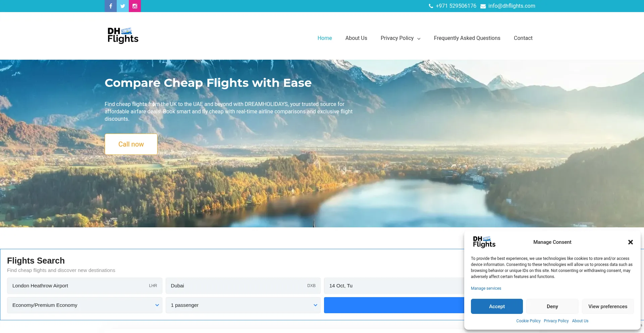Close the Manage Consent popup
Viewport: 644px width, 333px height.
tap(631, 242)
